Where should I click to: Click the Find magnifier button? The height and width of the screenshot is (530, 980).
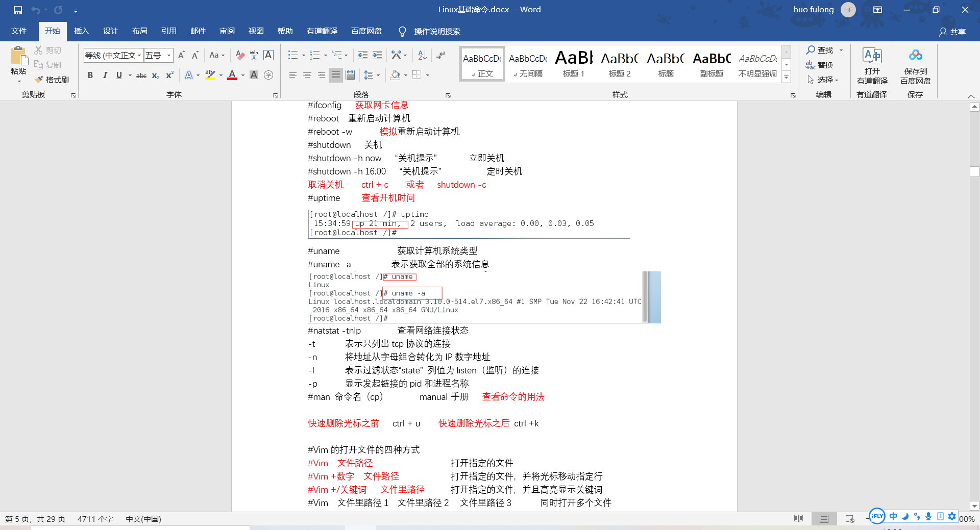820,50
